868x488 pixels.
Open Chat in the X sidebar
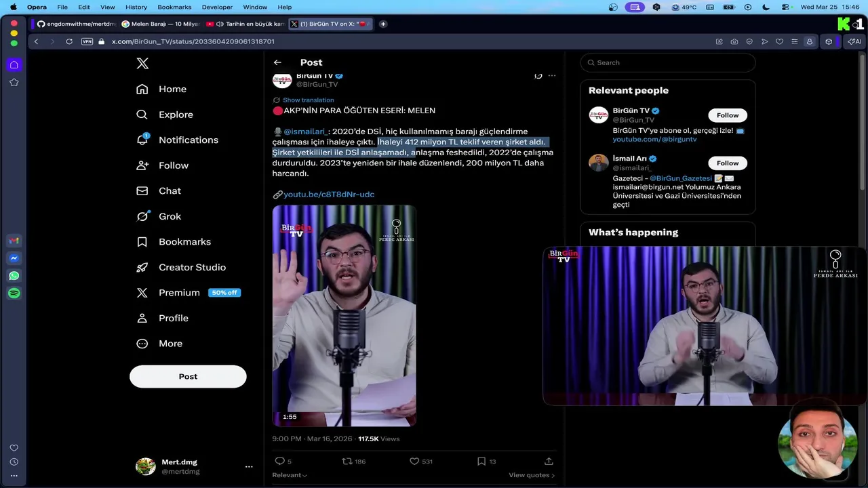click(x=159, y=190)
